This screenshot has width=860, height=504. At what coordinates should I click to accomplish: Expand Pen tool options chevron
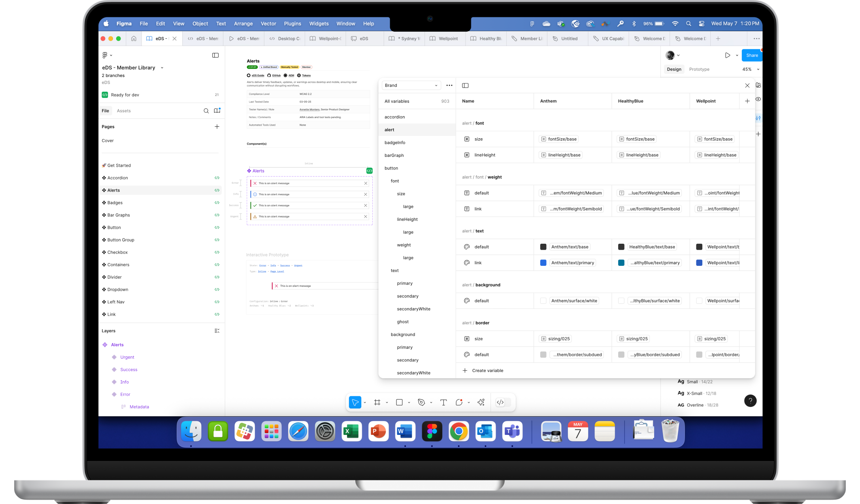tap(431, 402)
